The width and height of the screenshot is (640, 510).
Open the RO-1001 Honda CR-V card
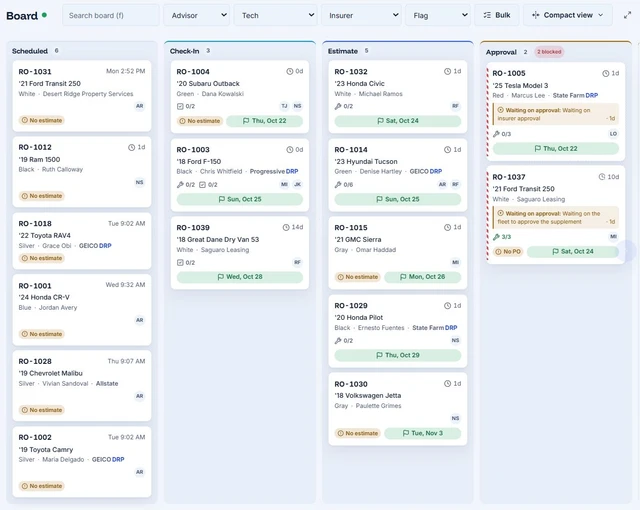tap(82, 310)
